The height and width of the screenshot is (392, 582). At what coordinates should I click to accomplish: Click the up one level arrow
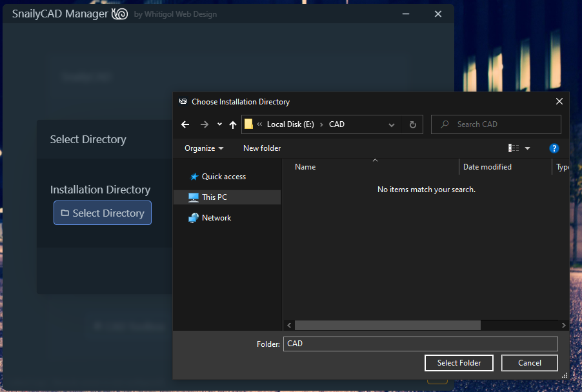click(x=233, y=124)
